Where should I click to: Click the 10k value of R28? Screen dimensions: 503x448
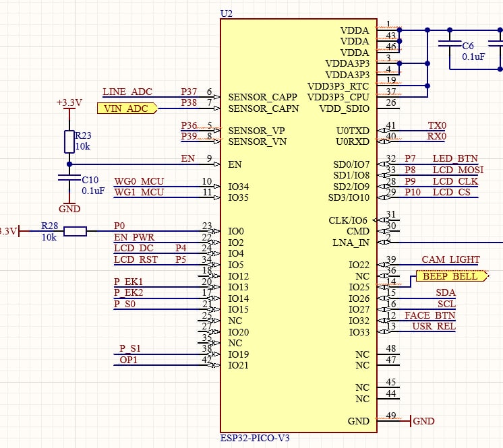click(49, 237)
